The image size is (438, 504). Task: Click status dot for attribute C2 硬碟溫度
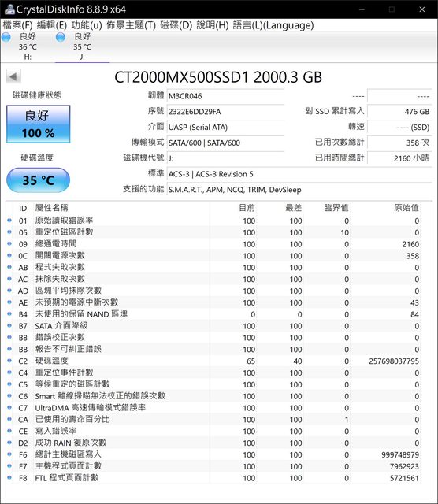[9, 361]
